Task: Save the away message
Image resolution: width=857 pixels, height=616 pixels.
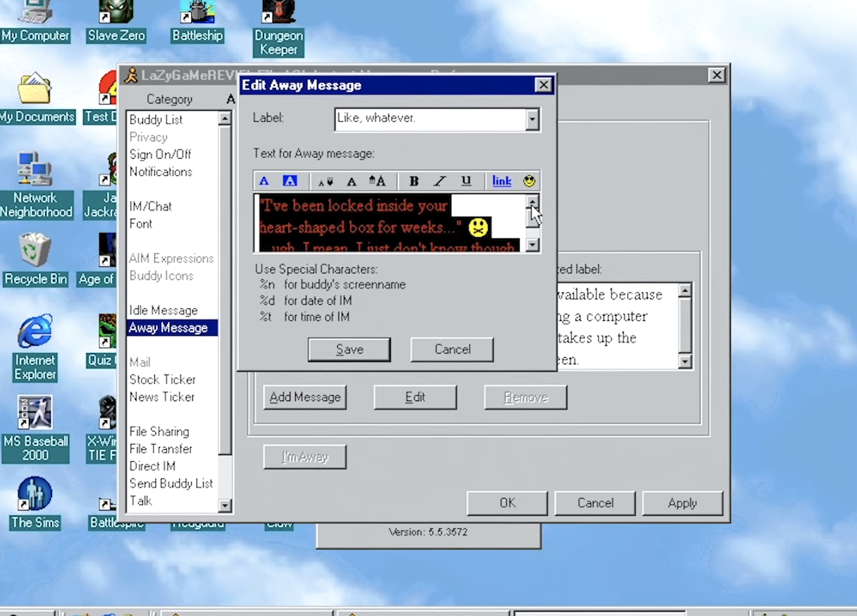Action: click(x=349, y=349)
